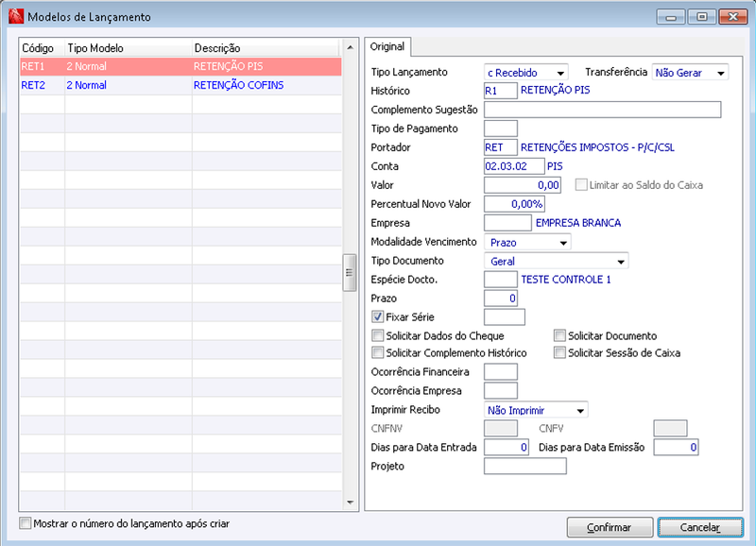Toggle Solicitar Sessão de Caixa

tap(559, 352)
